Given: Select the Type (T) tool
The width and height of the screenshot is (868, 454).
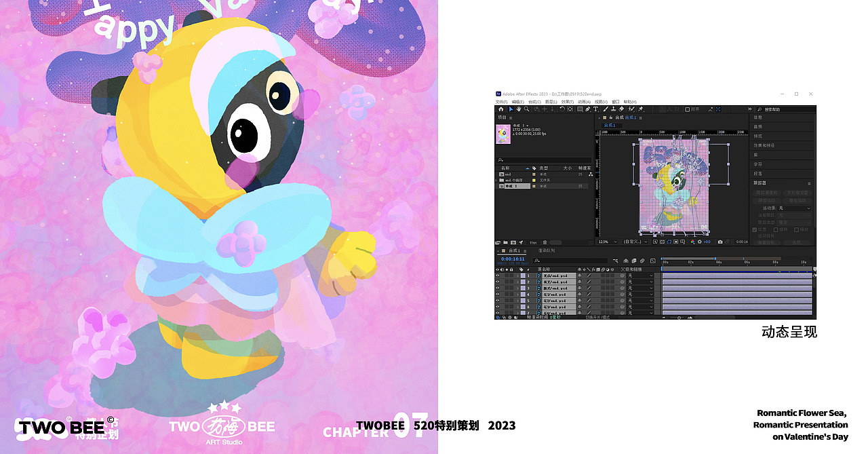Looking at the screenshot, I should [x=595, y=109].
